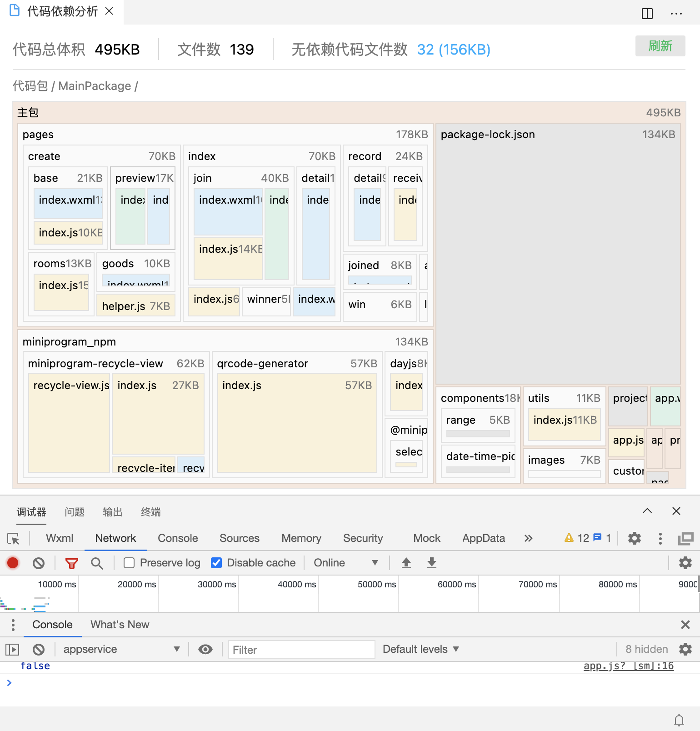This screenshot has width=700, height=731.
Task: Click the split editor icon
Action: [647, 14]
